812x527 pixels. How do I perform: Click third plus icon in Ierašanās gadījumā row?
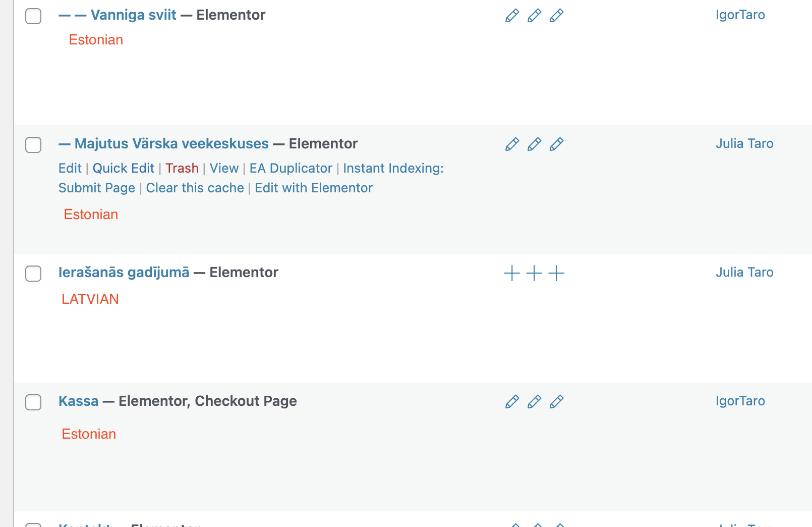coord(556,273)
